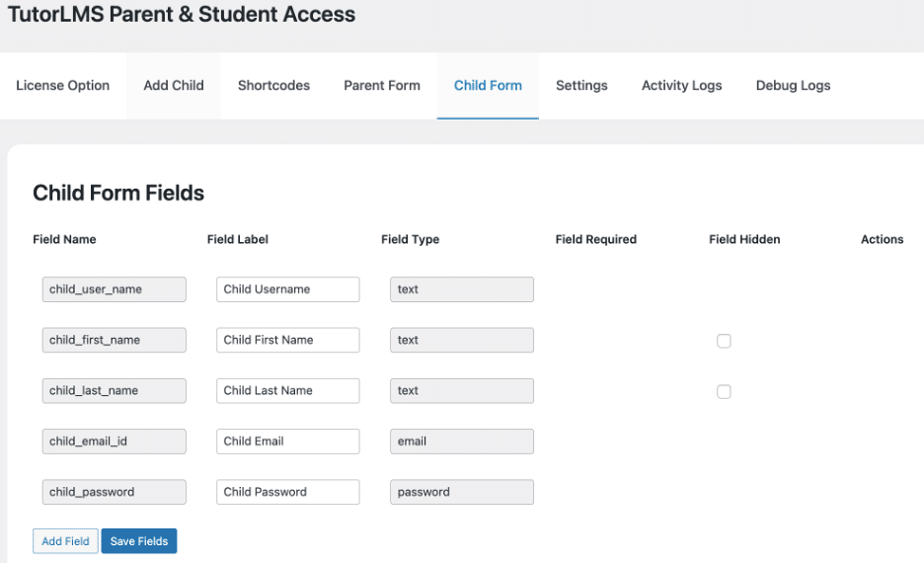Focus the child_password field name input

(x=115, y=492)
